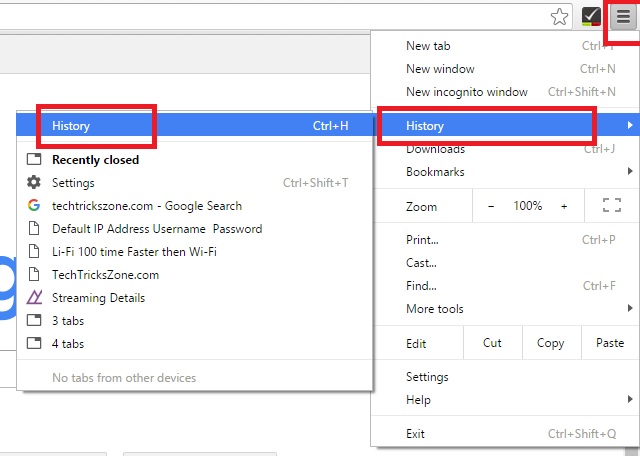This screenshot has height=456, width=640.
Task: Click the Copy button
Action: pos(550,343)
